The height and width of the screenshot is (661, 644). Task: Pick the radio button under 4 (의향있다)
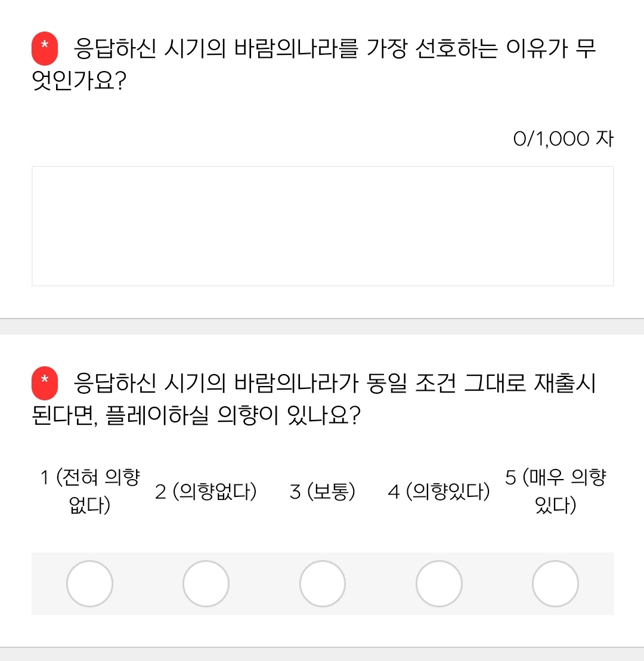(438, 583)
